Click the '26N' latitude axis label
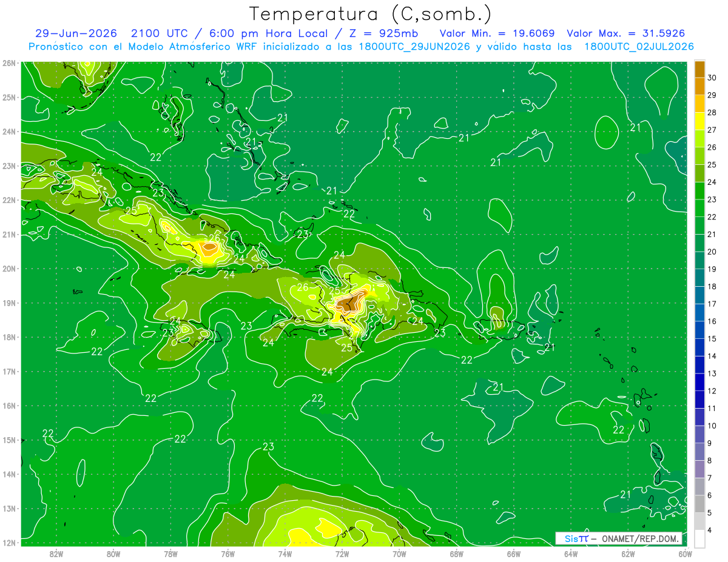 (9, 63)
